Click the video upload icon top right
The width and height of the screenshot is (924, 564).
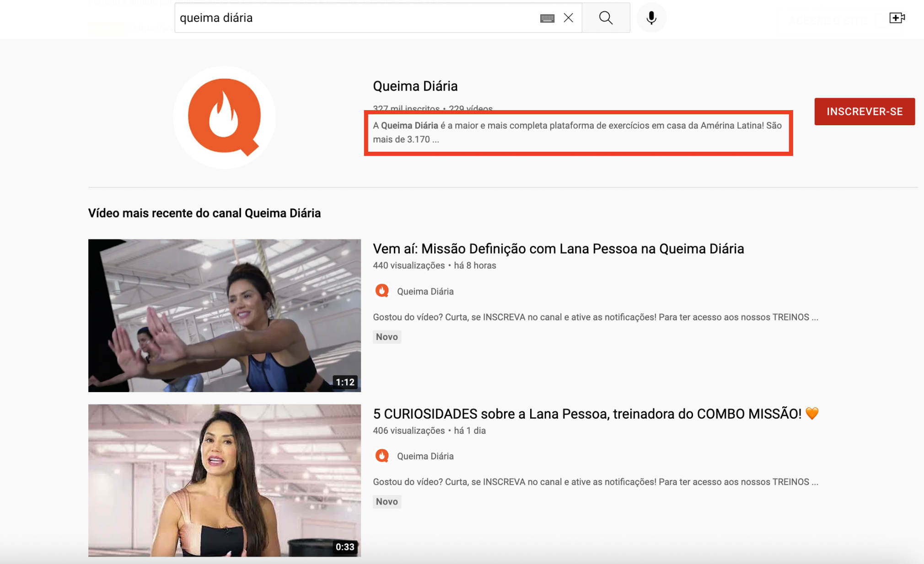(897, 17)
